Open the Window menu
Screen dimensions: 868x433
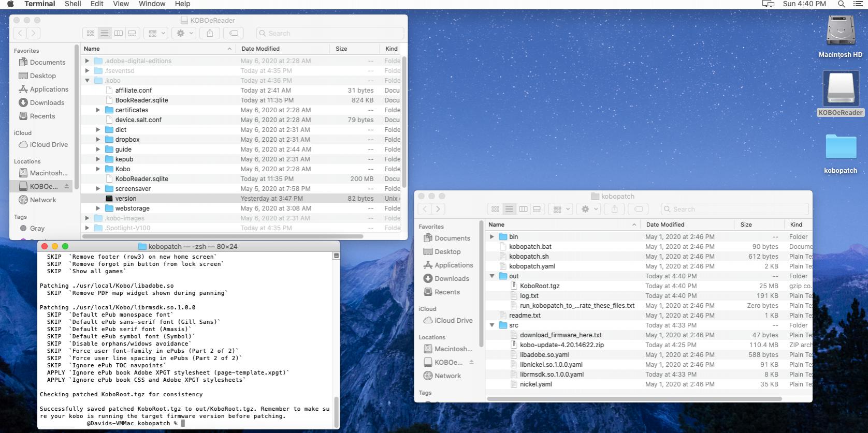pos(152,4)
